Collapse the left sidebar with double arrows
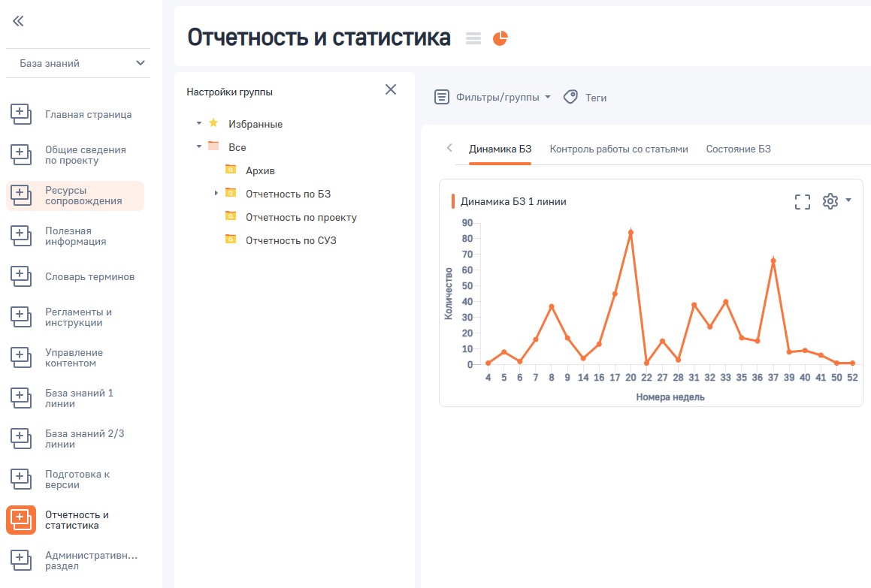This screenshot has width=871, height=588. click(x=17, y=22)
